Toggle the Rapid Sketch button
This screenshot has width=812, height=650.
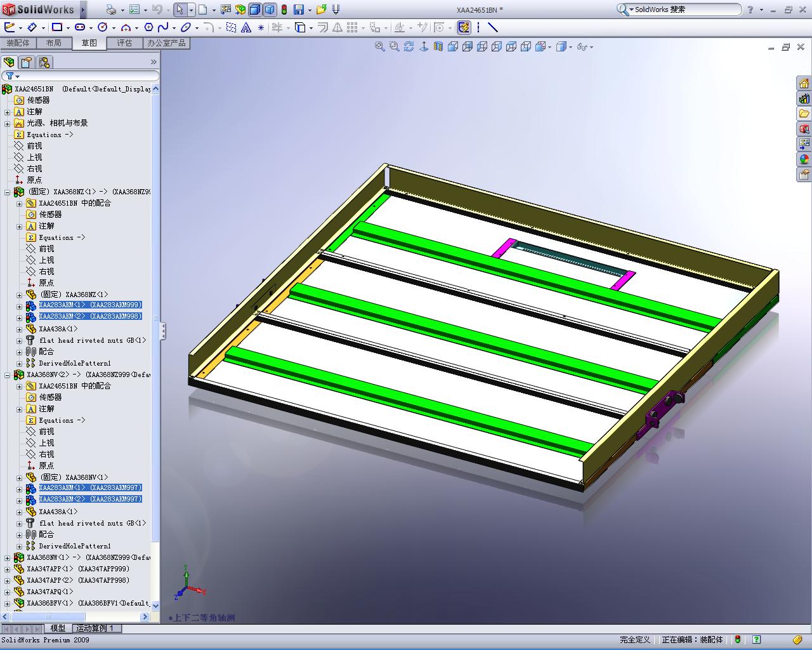(464, 27)
